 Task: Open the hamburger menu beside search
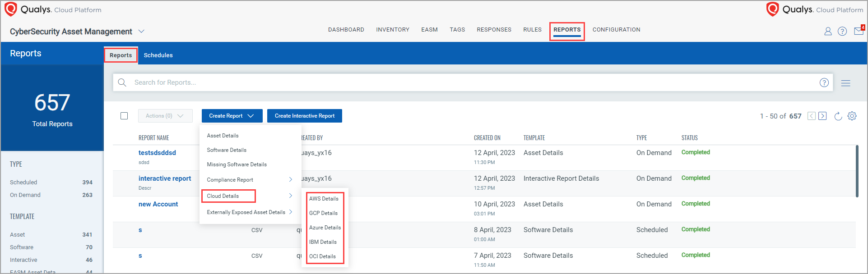coord(846,83)
